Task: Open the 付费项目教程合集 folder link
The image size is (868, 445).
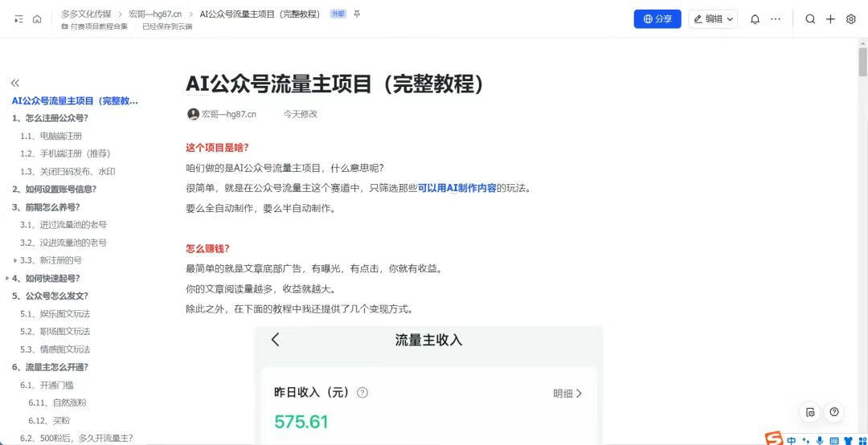Action: [99, 26]
